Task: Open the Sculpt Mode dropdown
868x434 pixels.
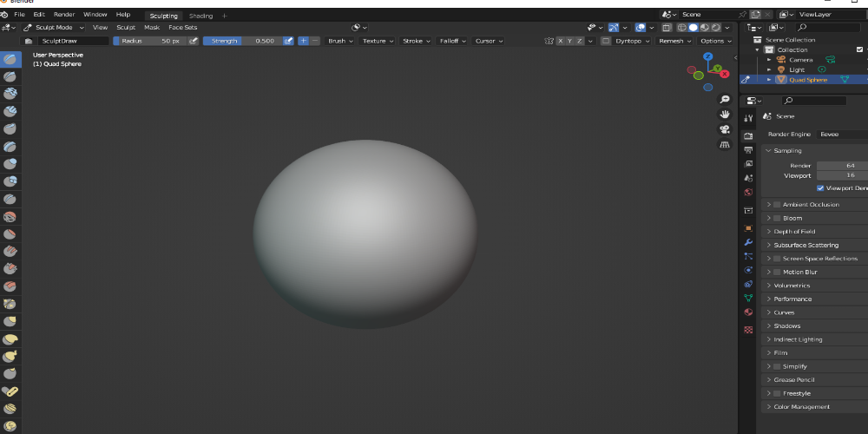Action: 54,28
